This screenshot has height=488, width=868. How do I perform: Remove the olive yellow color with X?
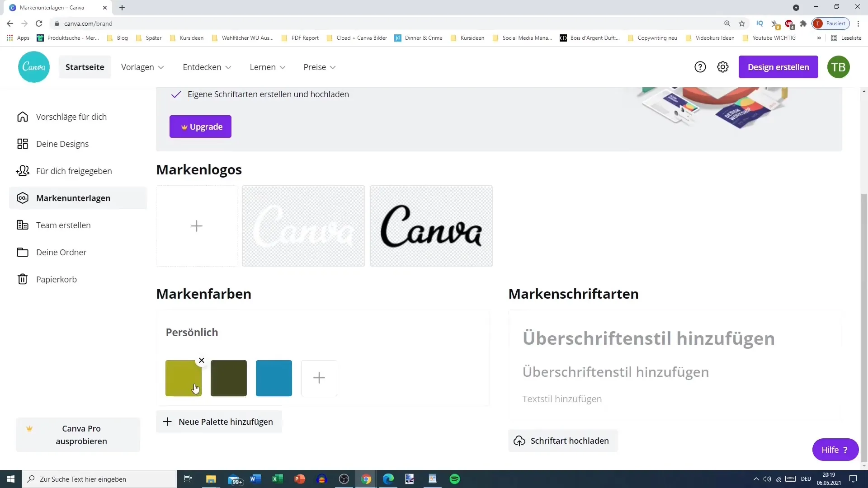pos(202,360)
